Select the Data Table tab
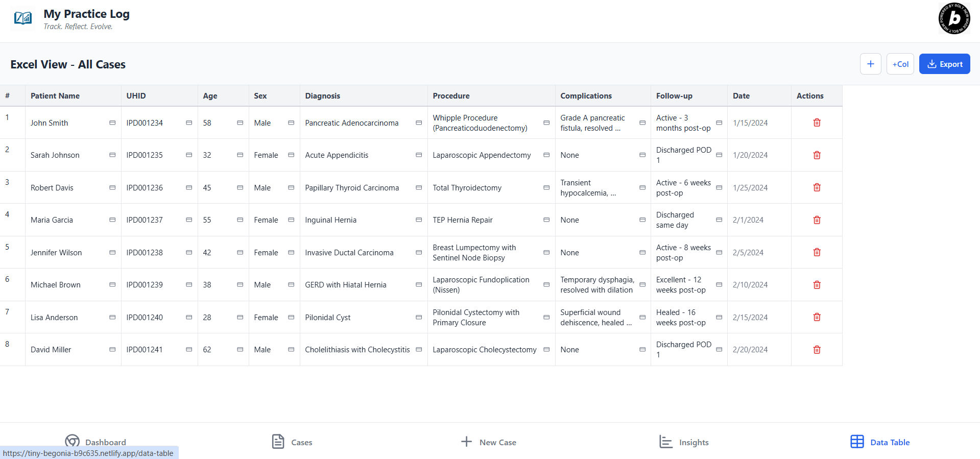 [x=880, y=442]
